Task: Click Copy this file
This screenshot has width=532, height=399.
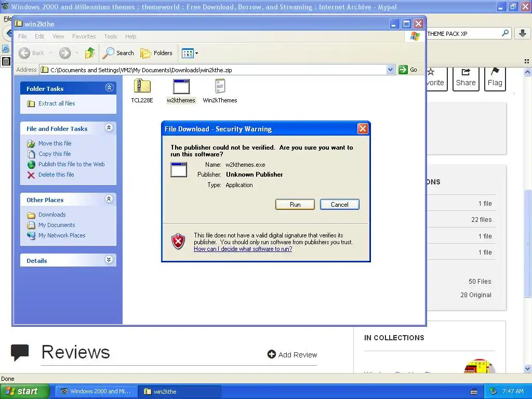Action: (55, 154)
